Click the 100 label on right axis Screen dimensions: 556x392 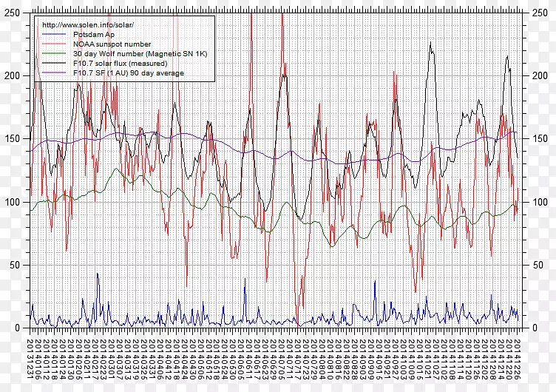coord(540,202)
